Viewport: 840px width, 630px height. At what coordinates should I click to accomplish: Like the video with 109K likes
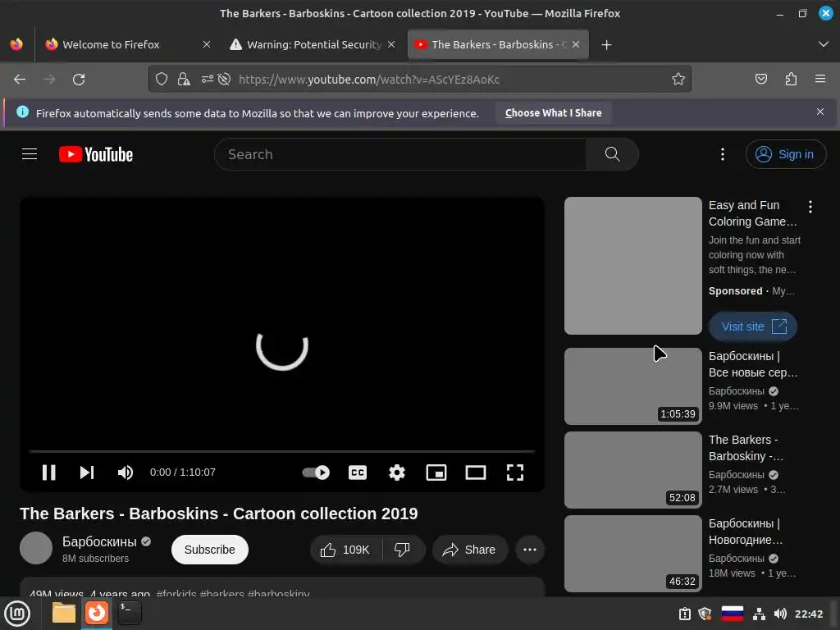345,550
